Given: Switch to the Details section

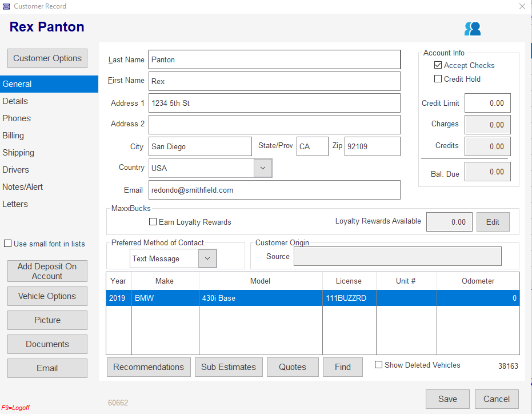Looking at the screenshot, I should click(49, 101).
